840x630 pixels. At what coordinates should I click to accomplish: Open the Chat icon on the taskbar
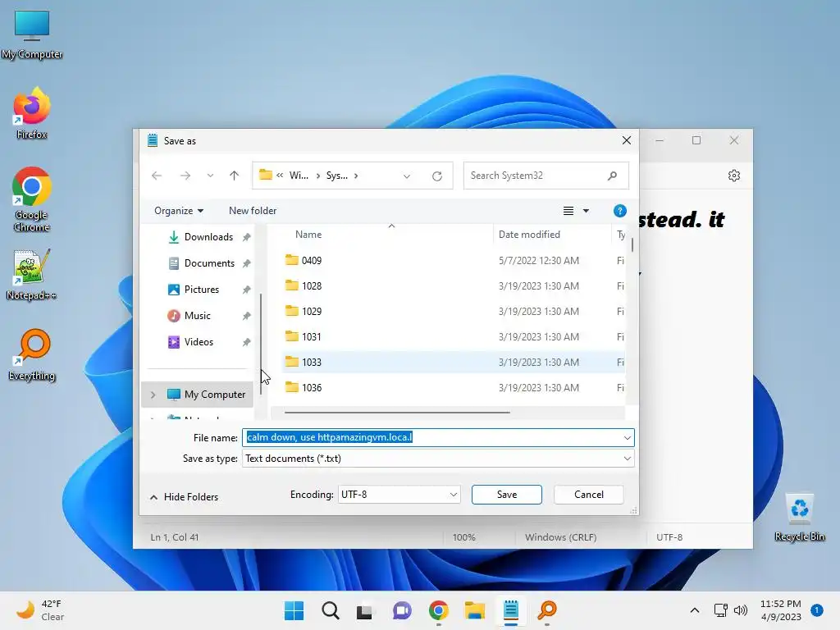point(402,610)
